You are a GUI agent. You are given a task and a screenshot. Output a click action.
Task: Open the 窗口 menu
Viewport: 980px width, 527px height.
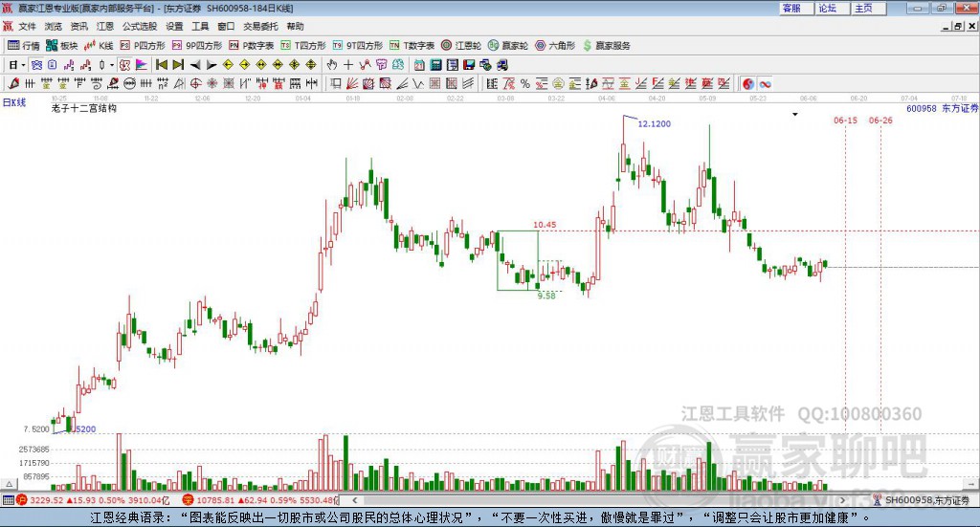pyautogui.click(x=226, y=26)
